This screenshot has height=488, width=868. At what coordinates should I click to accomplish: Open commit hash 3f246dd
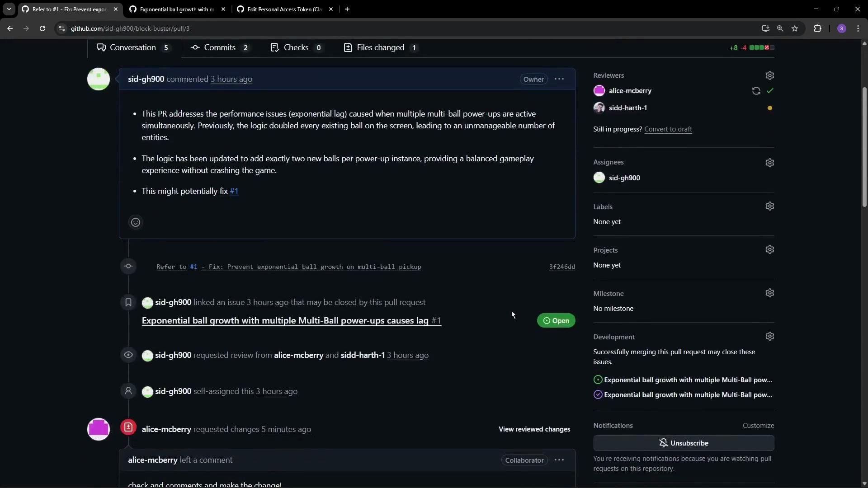pos(562,267)
